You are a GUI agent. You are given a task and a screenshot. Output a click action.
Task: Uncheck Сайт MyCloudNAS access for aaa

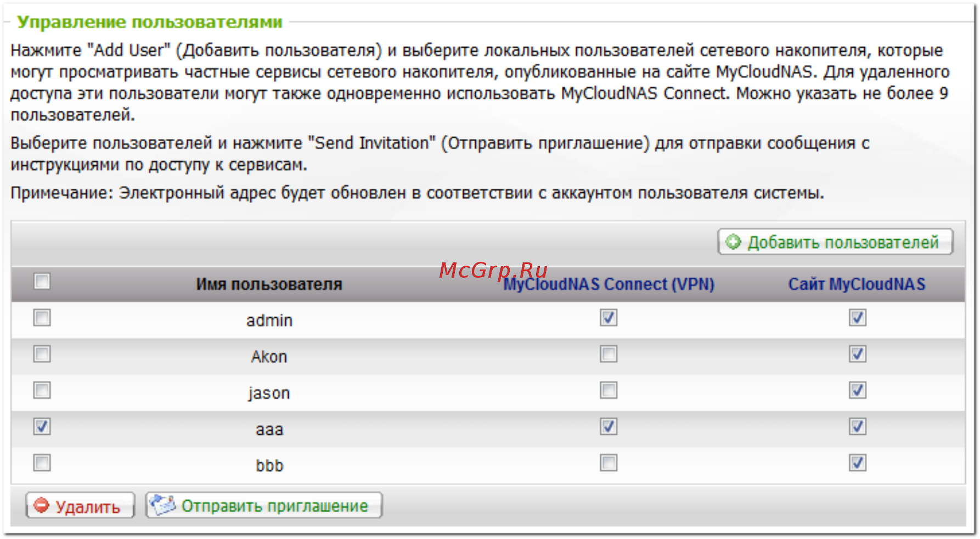point(858,426)
